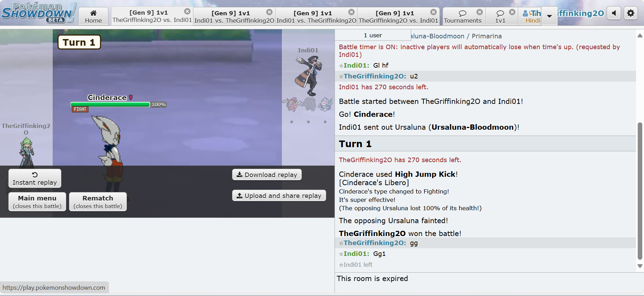Image resolution: width=644 pixels, height=296 pixels.
Task: Request a Rematch
Action: coord(98,202)
